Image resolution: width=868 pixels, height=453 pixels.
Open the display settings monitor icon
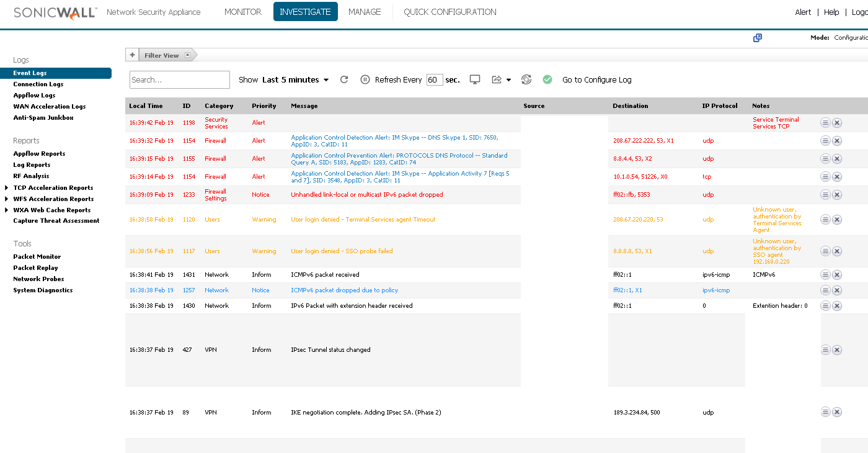tap(474, 79)
